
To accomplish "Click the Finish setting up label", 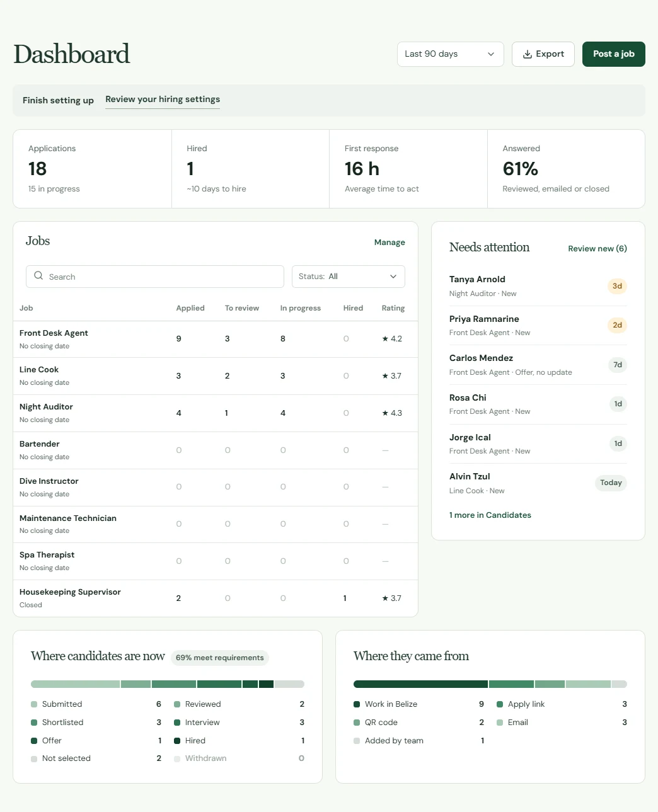I will pos(58,101).
